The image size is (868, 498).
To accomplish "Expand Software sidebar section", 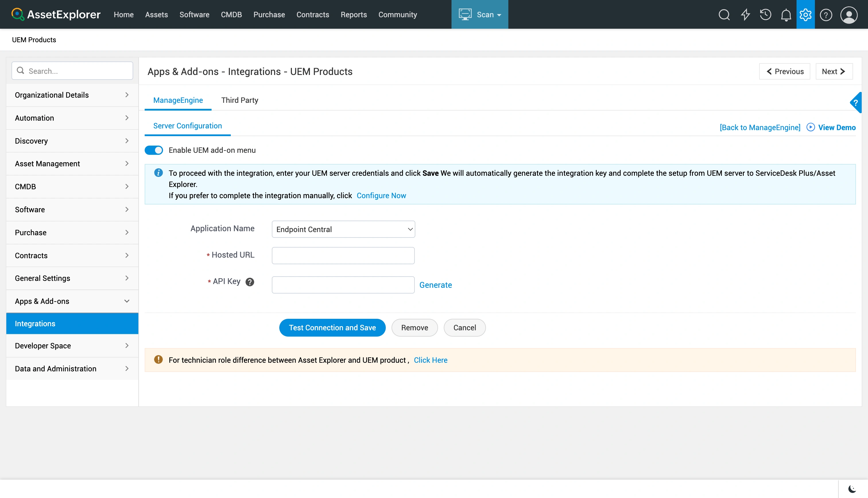I will (x=72, y=209).
